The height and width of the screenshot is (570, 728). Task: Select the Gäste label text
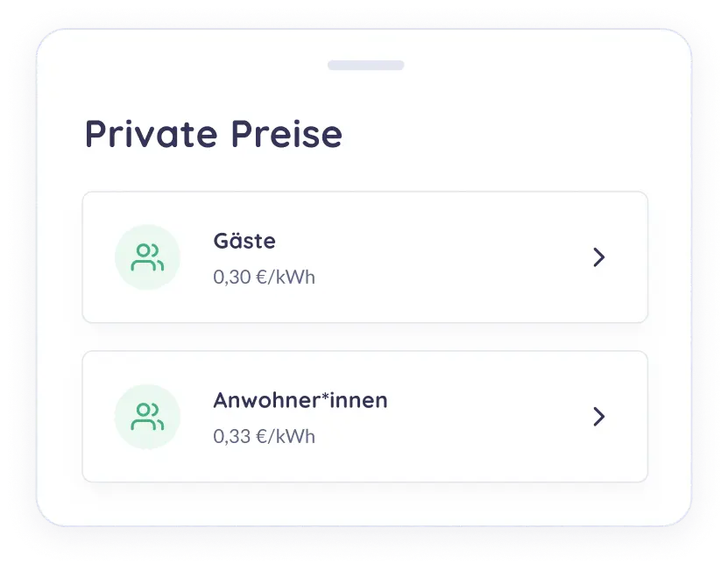tap(244, 241)
